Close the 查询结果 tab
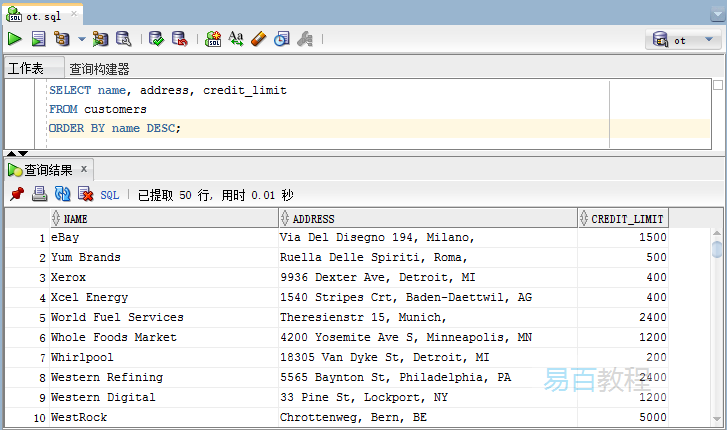This screenshot has height=430, width=727. 84,169
